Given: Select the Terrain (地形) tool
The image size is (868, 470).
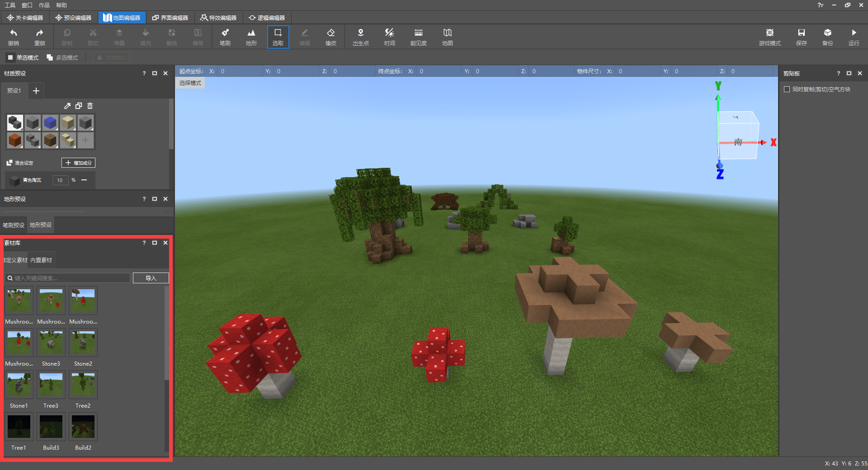Looking at the screenshot, I should pyautogui.click(x=251, y=37).
